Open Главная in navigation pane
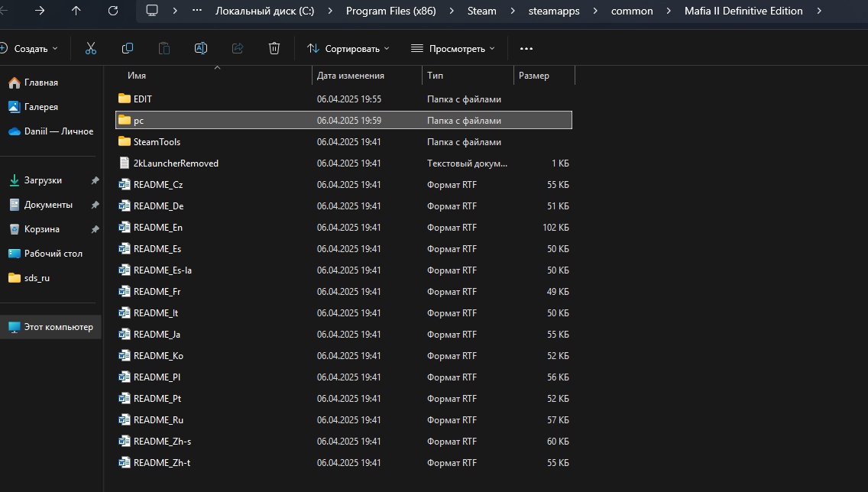Screen dimensions: 868x492 tap(33, 83)
